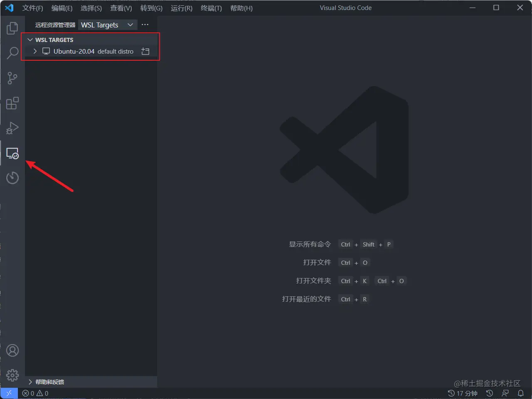Click the feedback icon in status bar
This screenshot has width=532, height=399.
pos(505,393)
